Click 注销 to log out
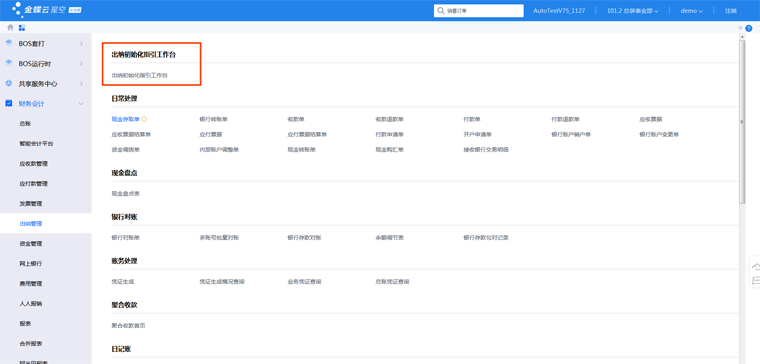This screenshot has width=760, height=364. [x=730, y=11]
